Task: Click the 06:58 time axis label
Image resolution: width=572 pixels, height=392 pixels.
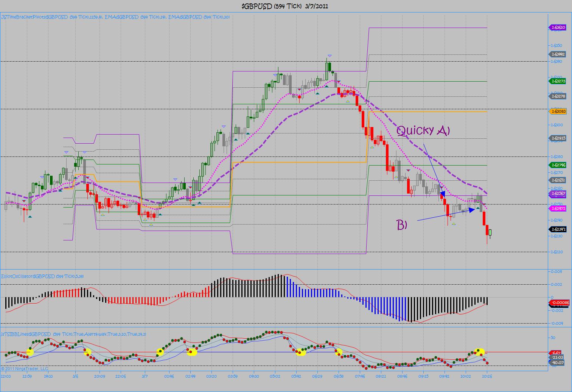Action: click(x=339, y=376)
